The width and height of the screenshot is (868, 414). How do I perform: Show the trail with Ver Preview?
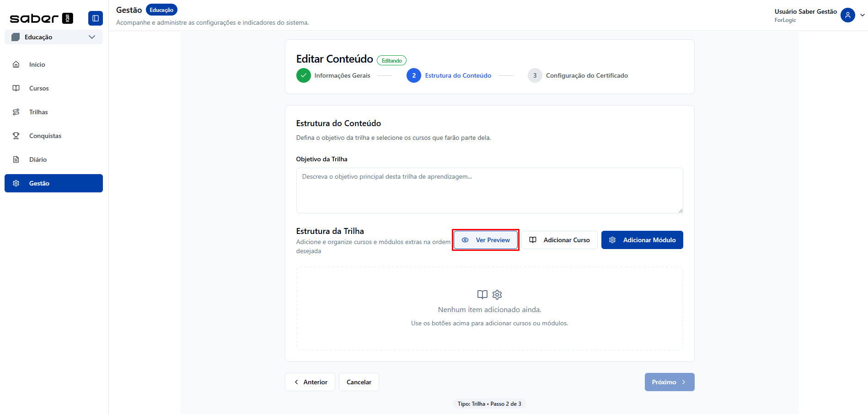click(486, 240)
